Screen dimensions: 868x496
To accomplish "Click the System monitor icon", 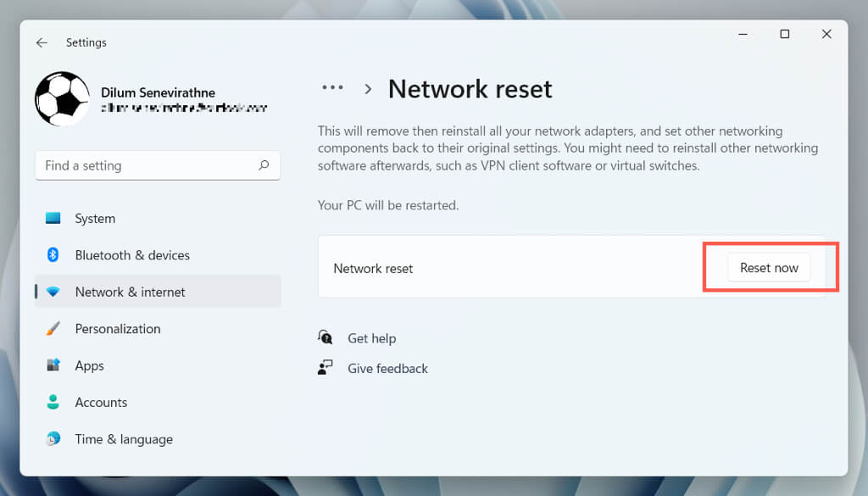I will pos(53,218).
